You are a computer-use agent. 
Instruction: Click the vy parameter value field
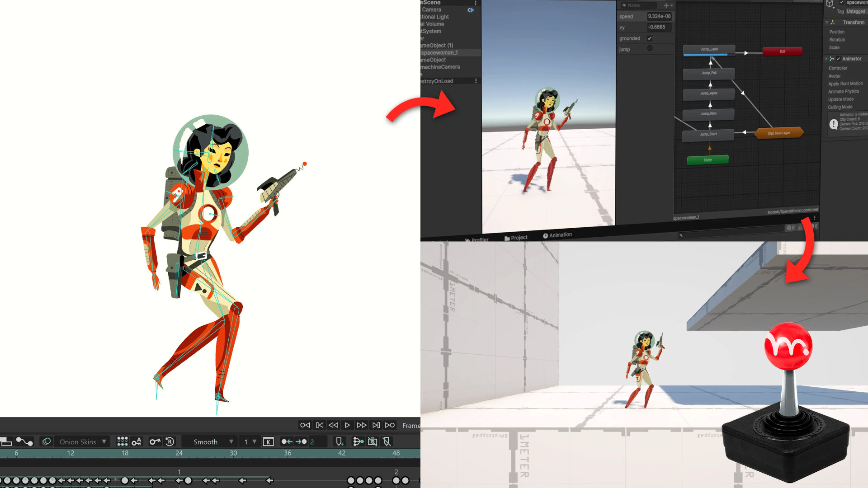point(659,27)
